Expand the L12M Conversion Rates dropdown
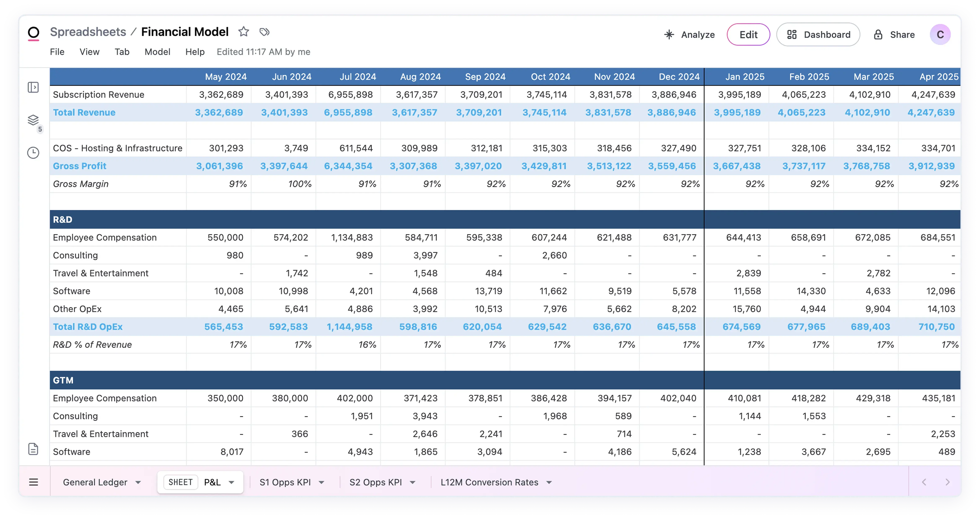980x519 pixels. coord(549,483)
